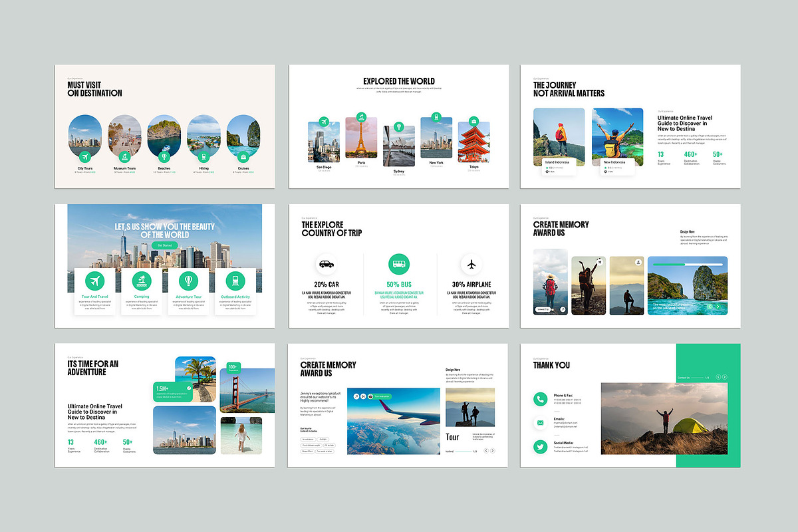The image size is (798, 532).
Task: Click THE EXPLORE COUNTRY OF TRIP heading
Action: point(332,229)
